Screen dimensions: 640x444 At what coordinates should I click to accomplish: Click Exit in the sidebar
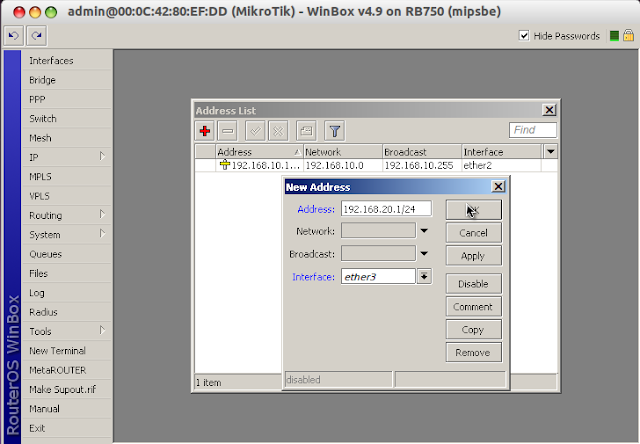click(67, 428)
